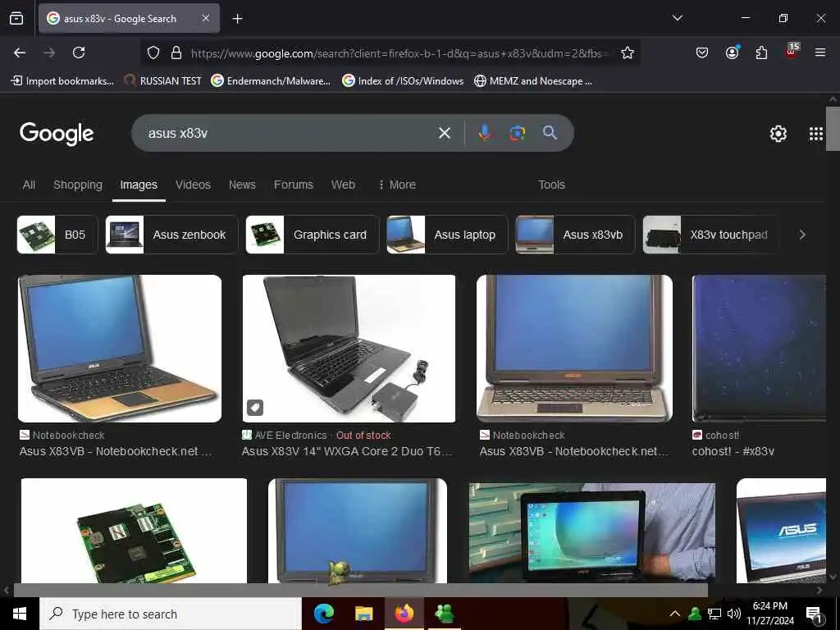Switch to the Shopping tab
Image resolution: width=840 pixels, height=630 pixels.
pyautogui.click(x=78, y=185)
